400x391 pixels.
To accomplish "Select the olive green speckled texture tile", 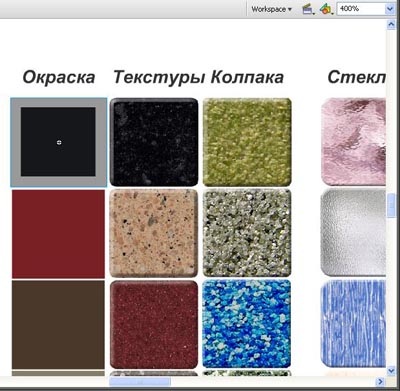I will tap(247, 142).
